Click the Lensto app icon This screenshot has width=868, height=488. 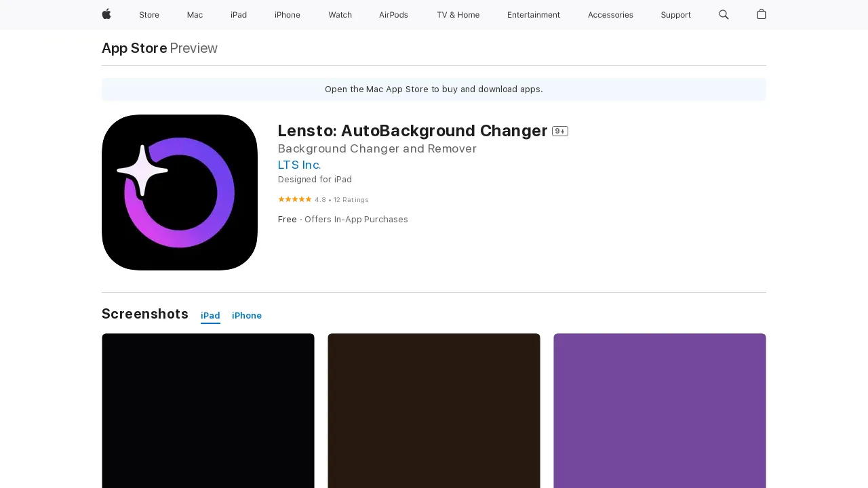pos(180,192)
